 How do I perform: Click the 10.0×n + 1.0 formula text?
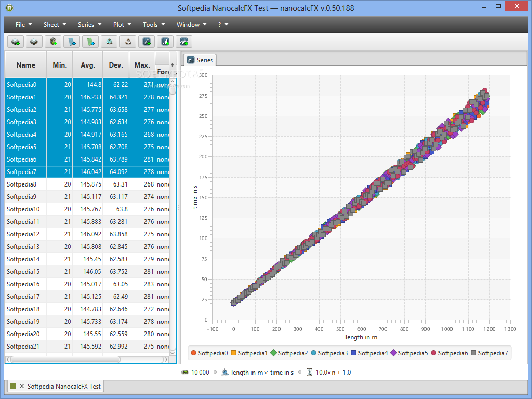point(333,372)
